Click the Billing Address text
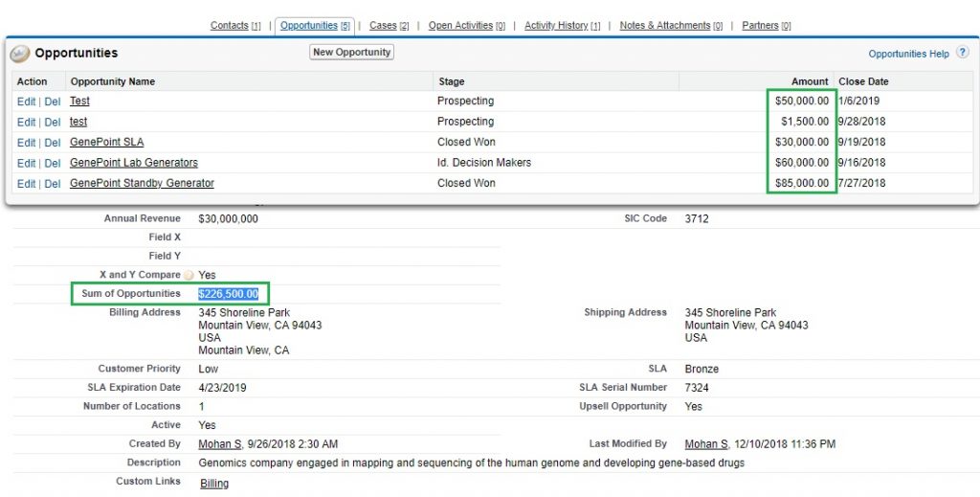Image resolution: width=980 pixels, height=497 pixels. point(260,331)
